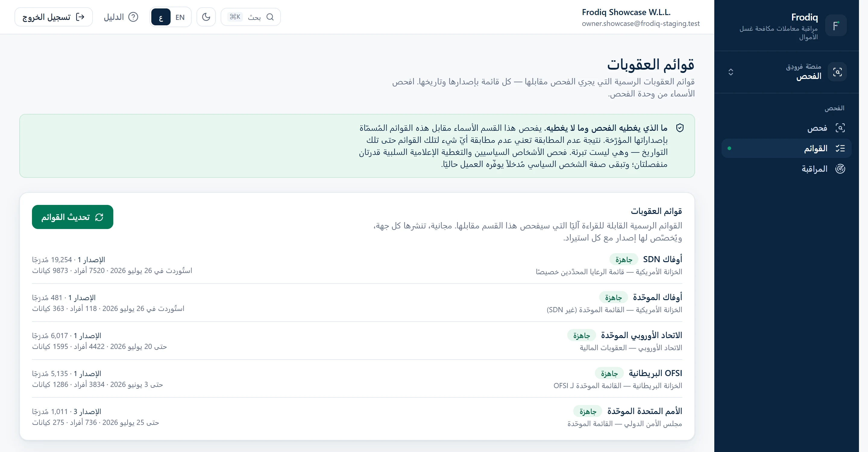This screenshot has height=452, width=868.
Task: Click owner.showcase@frodiq-staging.test email text
Action: (640, 24)
